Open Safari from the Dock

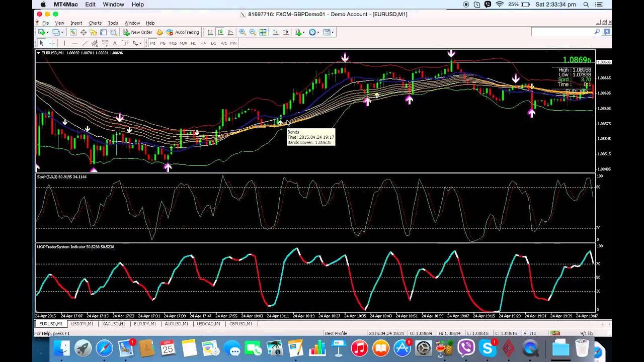tap(104, 348)
